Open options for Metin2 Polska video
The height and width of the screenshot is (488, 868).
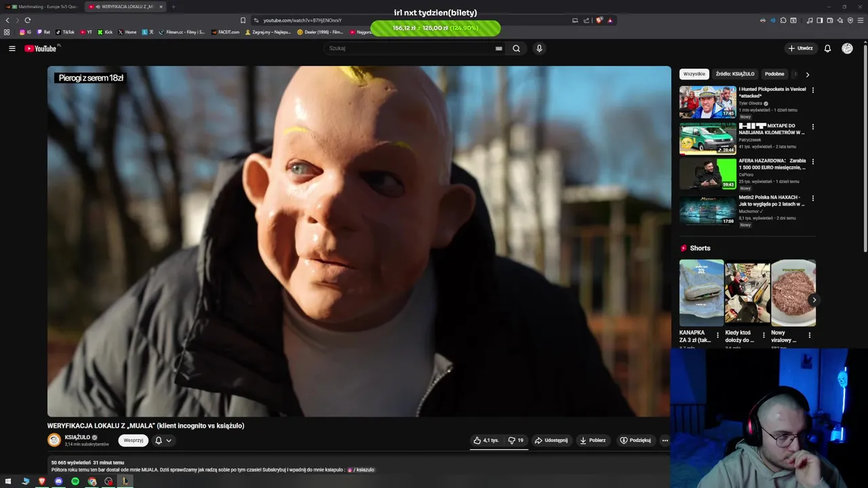click(812, 198)
